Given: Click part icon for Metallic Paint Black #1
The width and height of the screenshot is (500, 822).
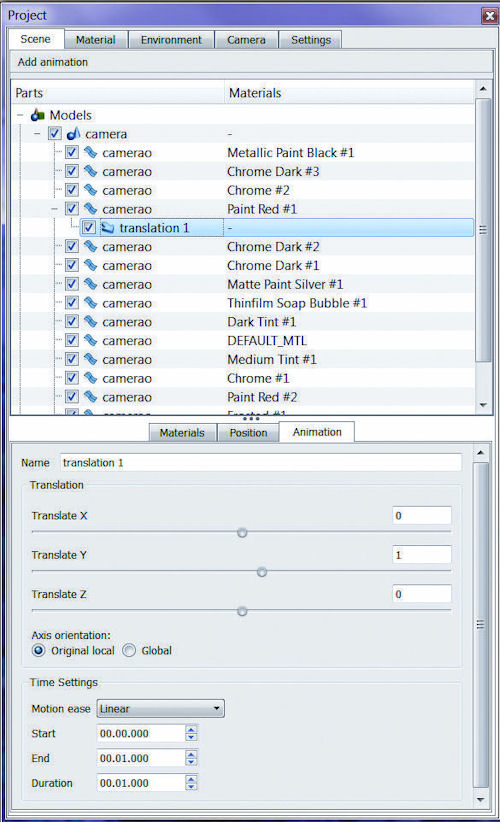Looking at the screenshot, I should (x=91, y=153).
